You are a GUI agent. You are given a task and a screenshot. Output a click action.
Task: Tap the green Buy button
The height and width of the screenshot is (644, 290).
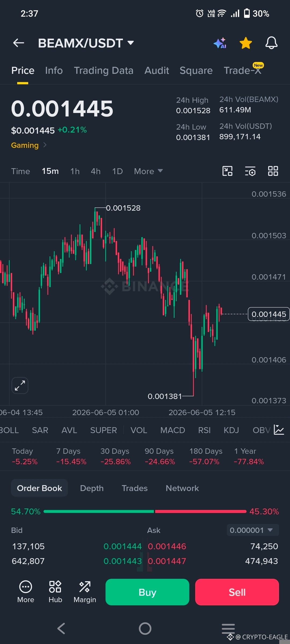[x=147, y=592]
